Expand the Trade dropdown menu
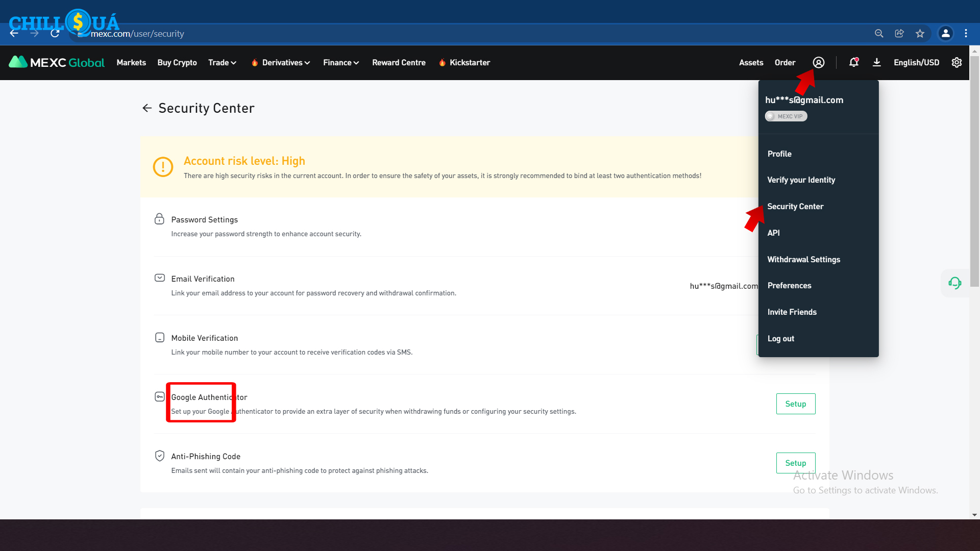The height and width of the screenshot is (551, 980). (x=222, y=62)
